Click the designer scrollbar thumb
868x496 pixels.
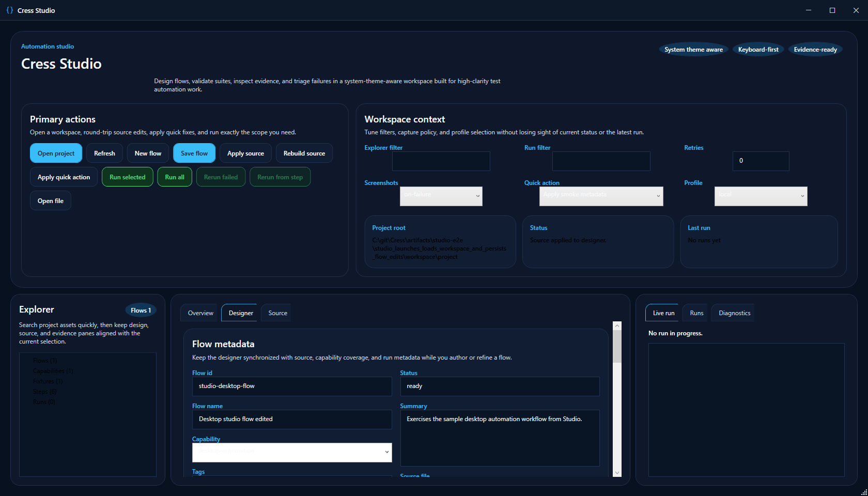617,347
